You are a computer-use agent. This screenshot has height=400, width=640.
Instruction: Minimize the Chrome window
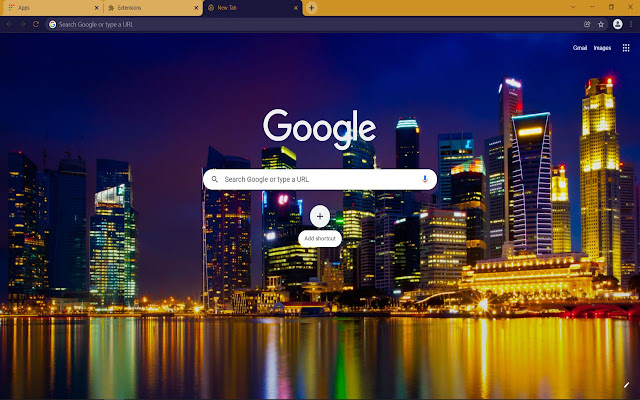[592, 7]
